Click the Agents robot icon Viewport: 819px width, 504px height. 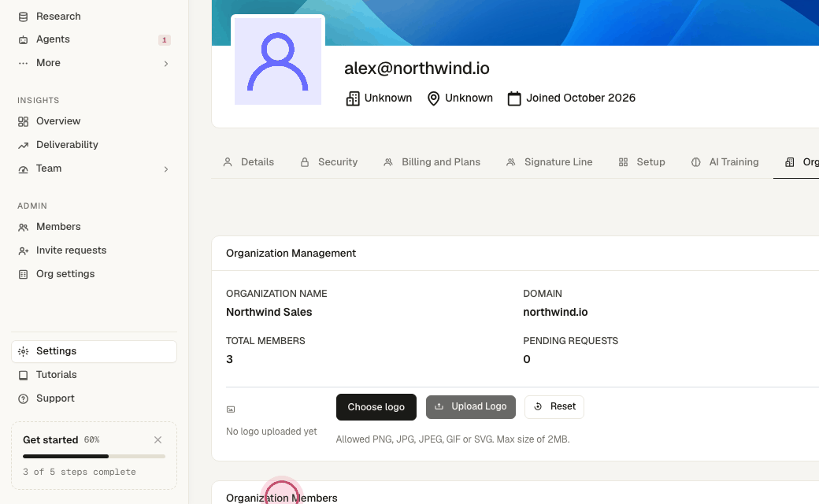(23, 39)
